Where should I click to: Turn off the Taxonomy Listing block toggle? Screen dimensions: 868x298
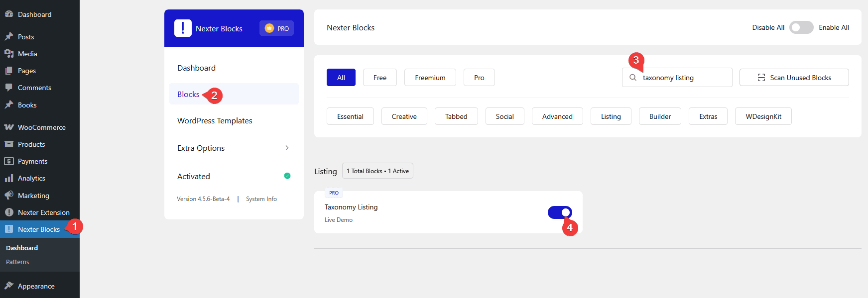click(x=560, y=212)
